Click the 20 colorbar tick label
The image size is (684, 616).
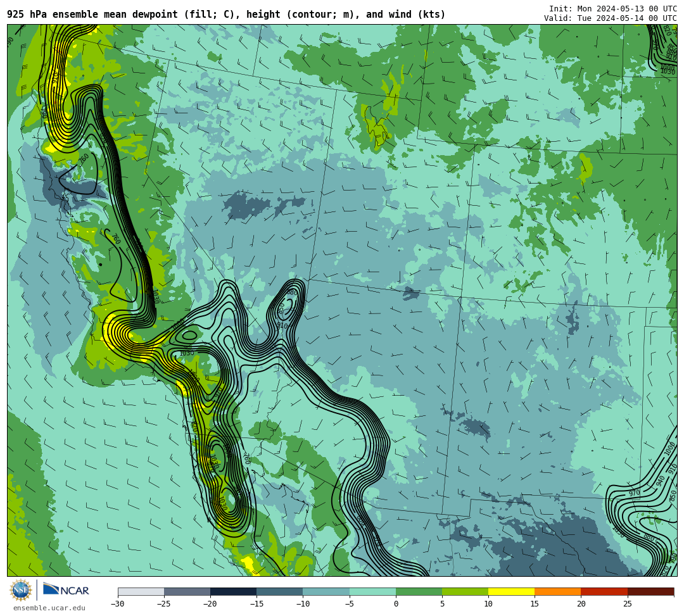[x=581, y=604]
